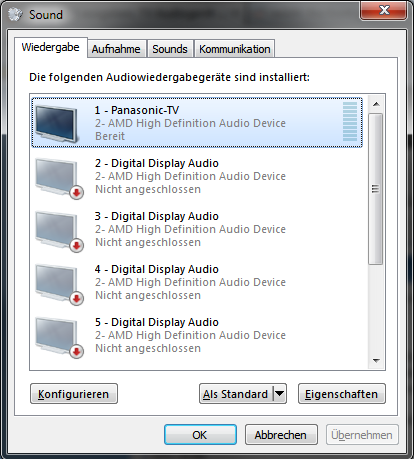Screen dimensions: 414x459
Task: Click the Konfigurieren button
Action: click(74, 394)
